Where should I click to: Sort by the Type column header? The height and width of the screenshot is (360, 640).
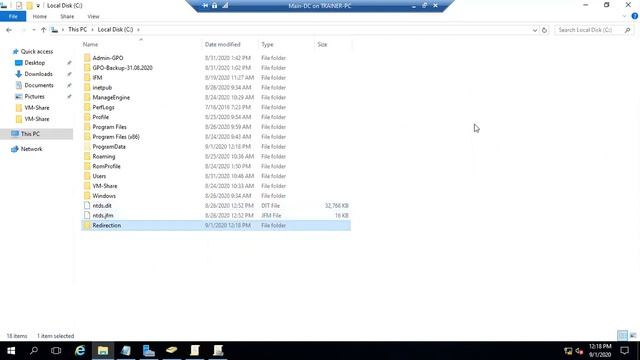pos(267,44)
